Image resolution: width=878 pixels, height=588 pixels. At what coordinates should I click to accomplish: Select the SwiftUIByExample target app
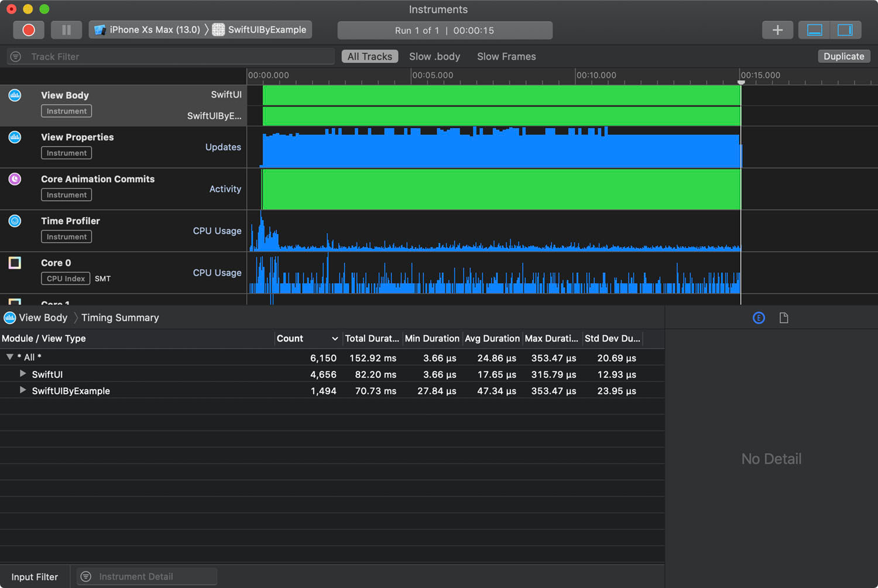click(x=260, y=30)
